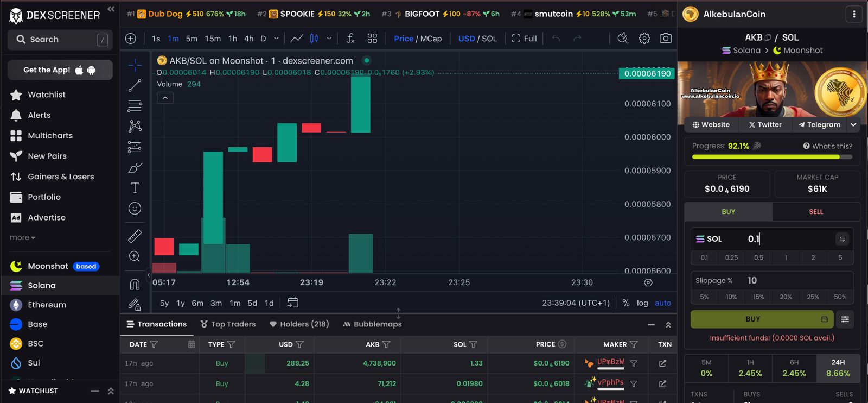Set slippage to 15% preset

(x=758, y=297)
